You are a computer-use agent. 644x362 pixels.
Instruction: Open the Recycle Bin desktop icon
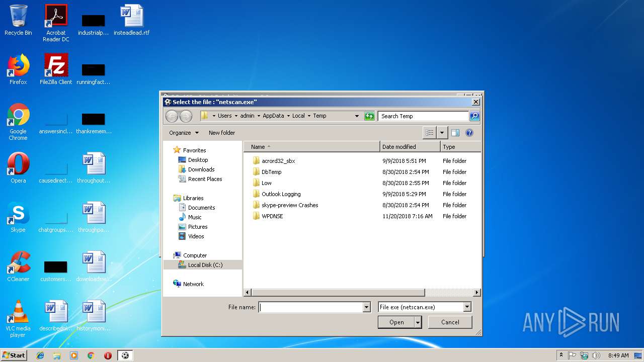point(18,20)
